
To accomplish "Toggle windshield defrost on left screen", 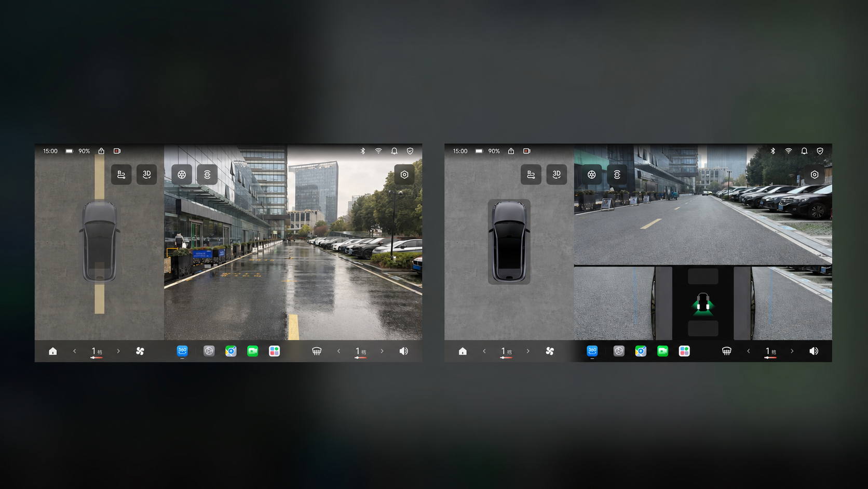I will [317, 351].
